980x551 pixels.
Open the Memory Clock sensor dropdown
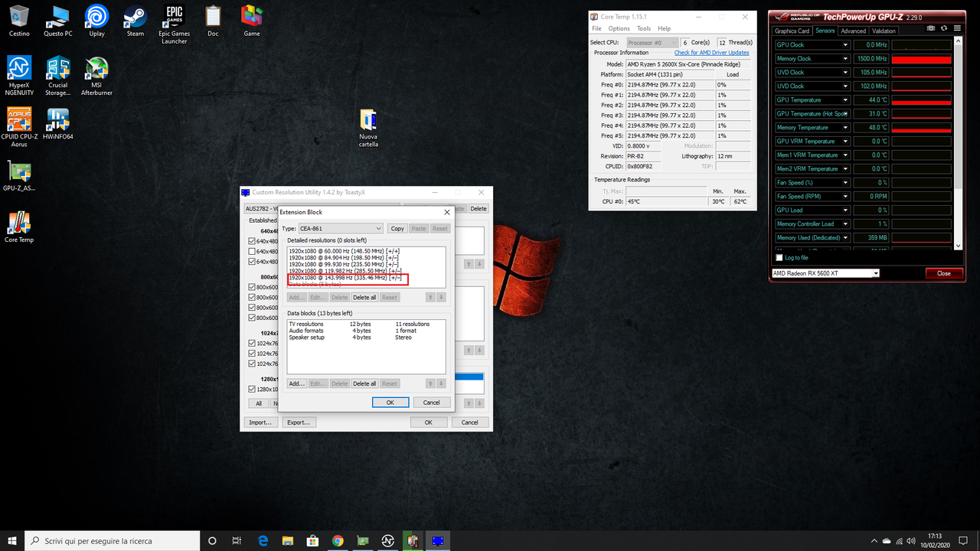pos(845,59)
